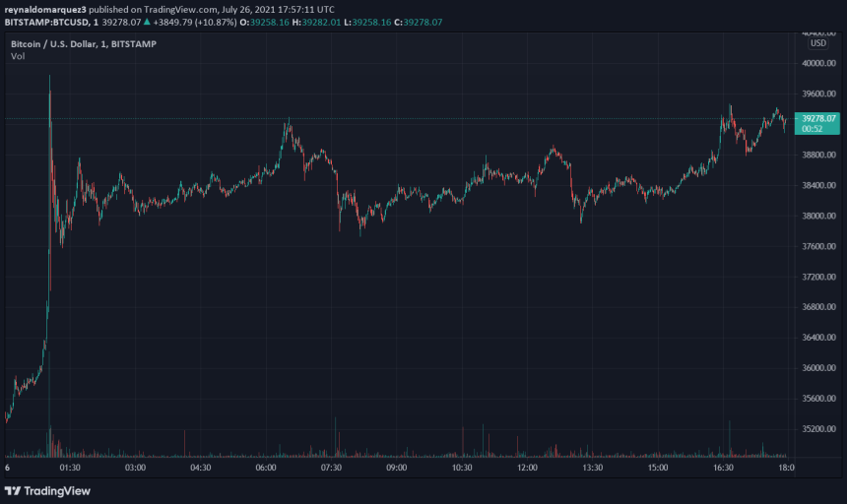Click the 10:30 time axis label
Screen dimensions: 847x504
click(x=462, y=468)
